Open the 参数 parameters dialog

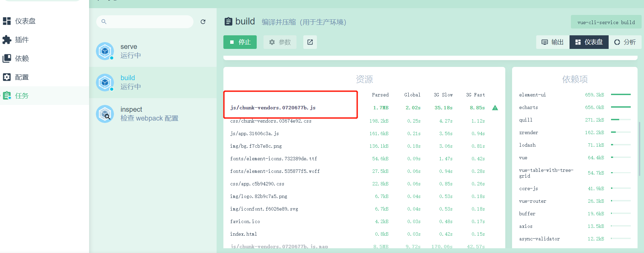coord(280,42)
